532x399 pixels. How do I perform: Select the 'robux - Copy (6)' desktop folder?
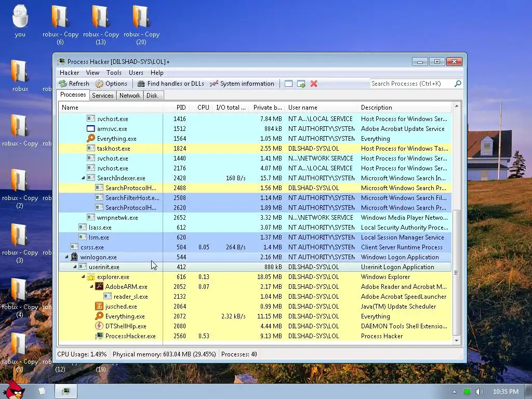tap(60, 24)
